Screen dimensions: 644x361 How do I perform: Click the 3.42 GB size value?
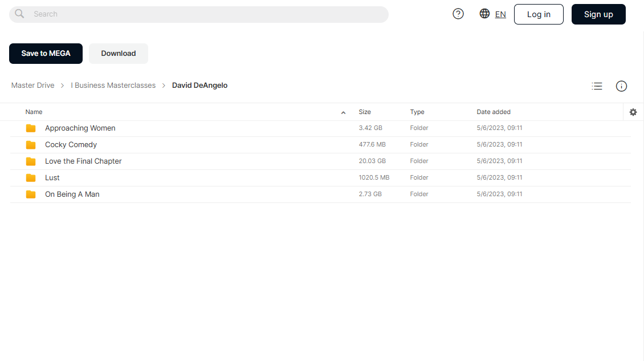[370, 128]
